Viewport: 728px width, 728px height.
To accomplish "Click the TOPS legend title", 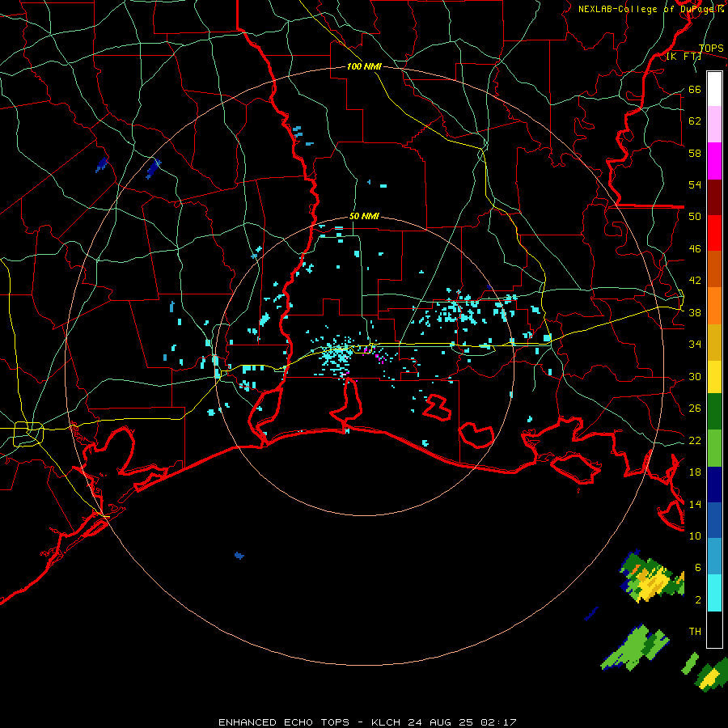I will 711,48.
